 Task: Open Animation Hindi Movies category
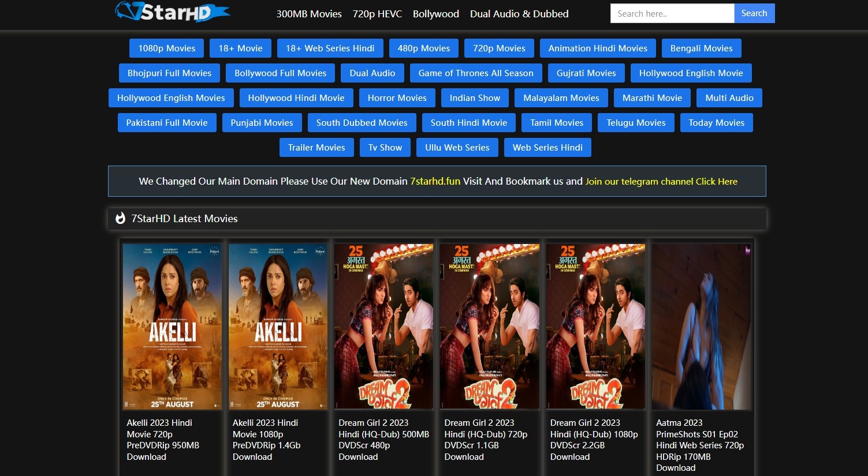(598, 48)
